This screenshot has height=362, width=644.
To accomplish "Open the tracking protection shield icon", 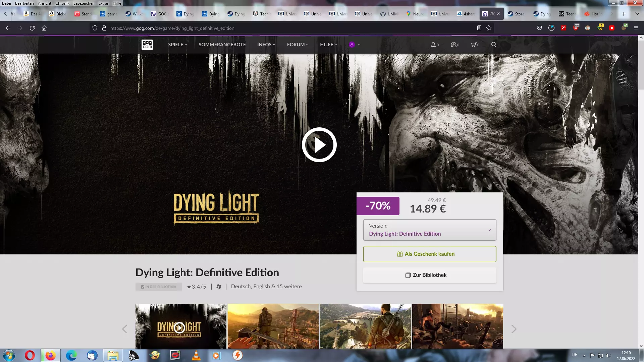I will tap(95, 28).
